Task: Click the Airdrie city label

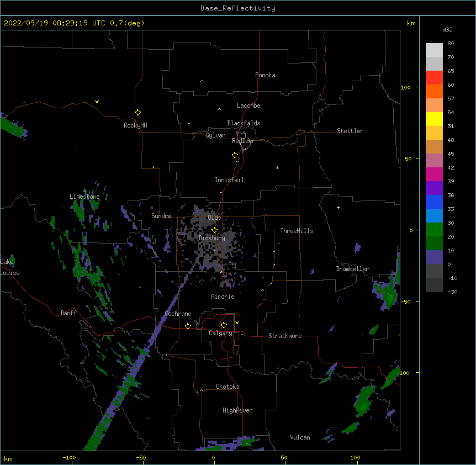Action: pos(223,297)
